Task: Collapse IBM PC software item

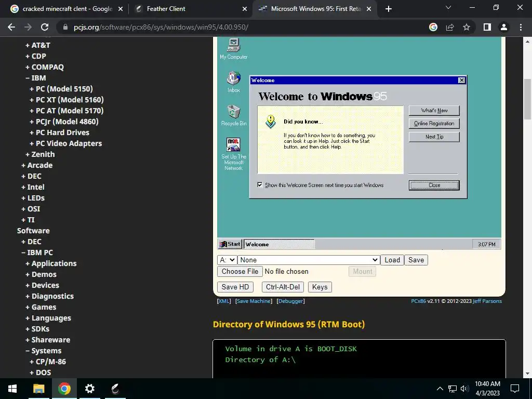Action: (x=37, y=252)
